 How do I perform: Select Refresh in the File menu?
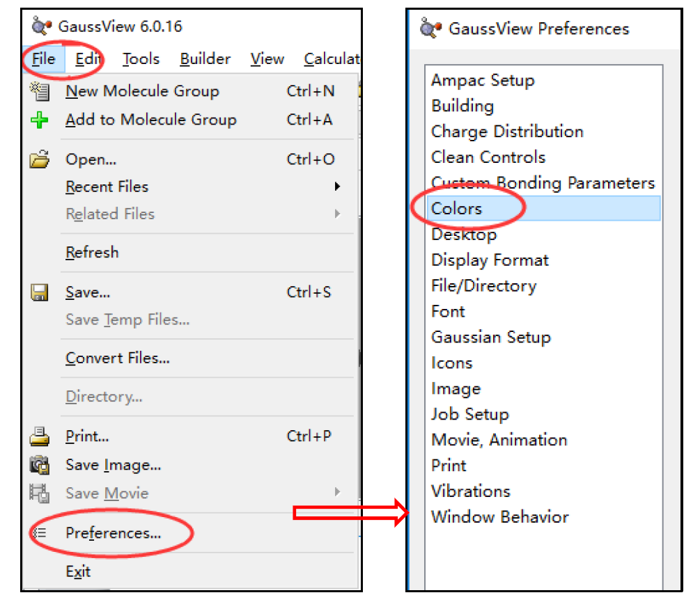[92, 252]
